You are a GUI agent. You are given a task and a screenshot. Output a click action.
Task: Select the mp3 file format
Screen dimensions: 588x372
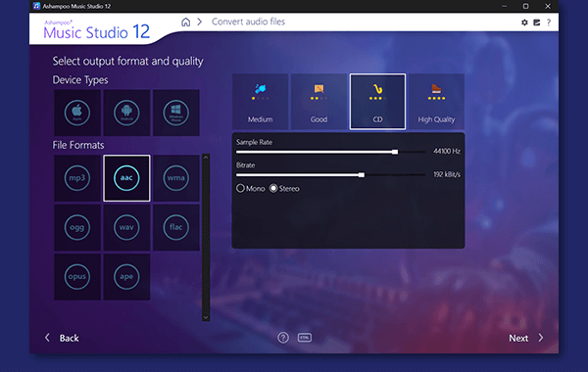pos(77,178)
